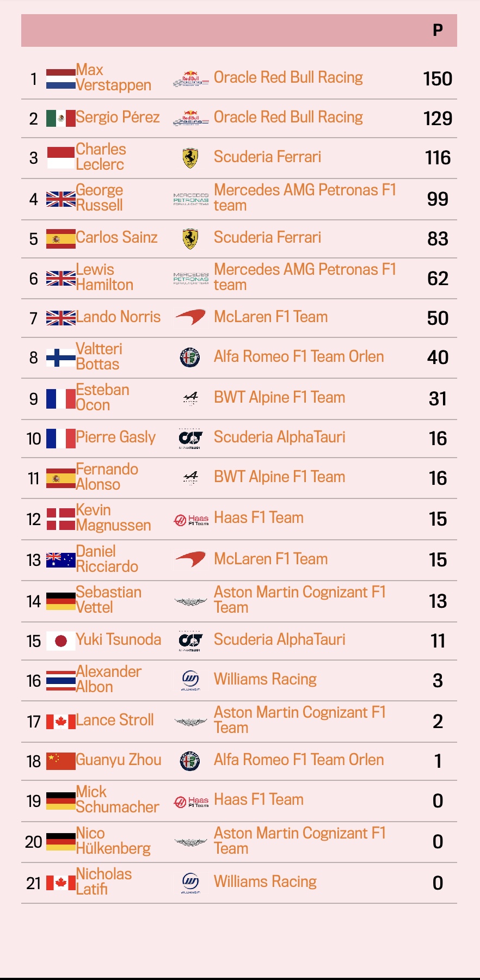
Task: Click the Mercedes Petronas logo in George Russell's row
Action: (x=191, y=199)
